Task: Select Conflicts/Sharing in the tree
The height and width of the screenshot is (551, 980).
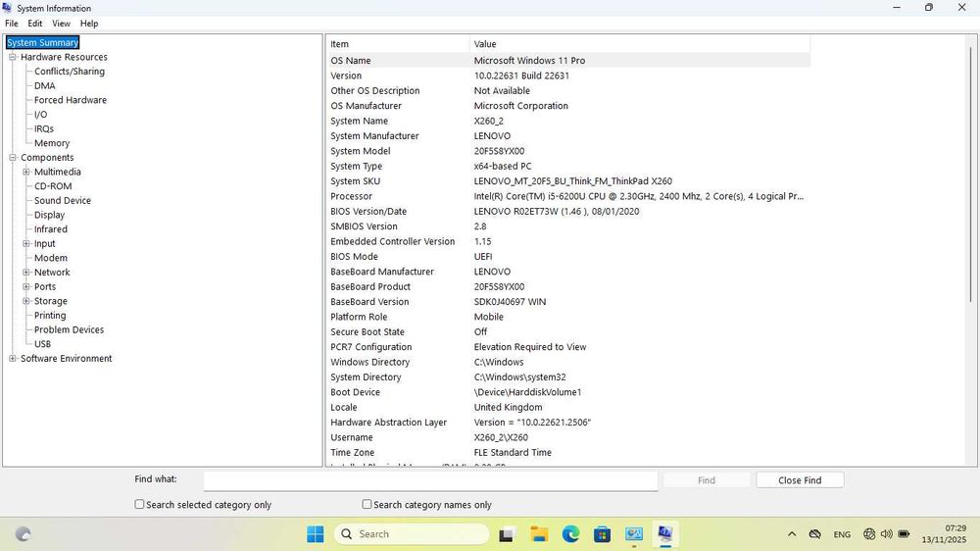Action: click(x=70, y=72)
